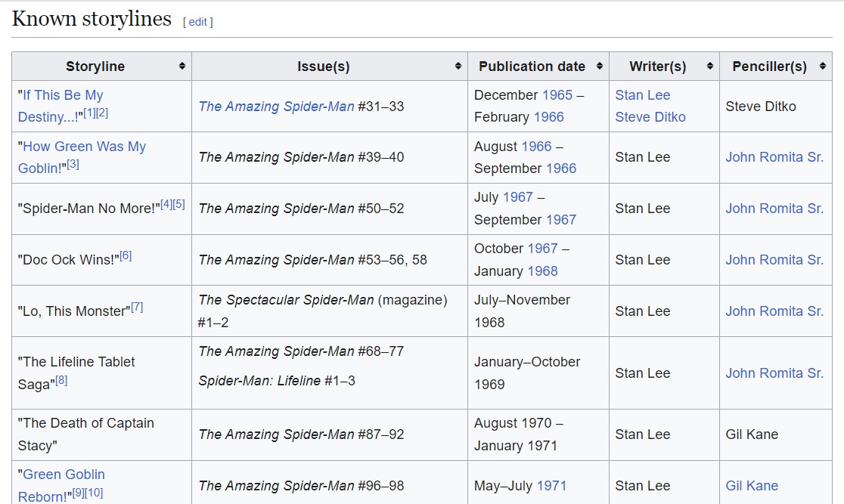Open John Romita Sr. in Lo, This Monster row
This screenshot has height=504, width=844.
(774, 311)
